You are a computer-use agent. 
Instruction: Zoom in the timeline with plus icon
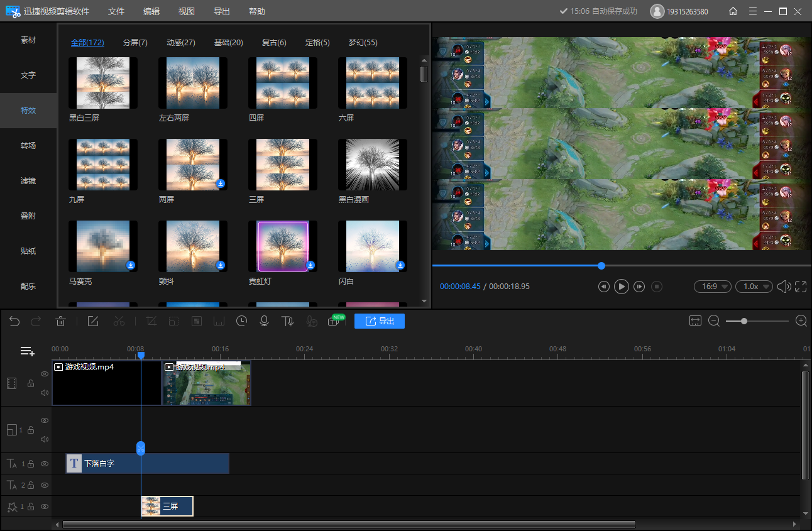coord(801,320)
